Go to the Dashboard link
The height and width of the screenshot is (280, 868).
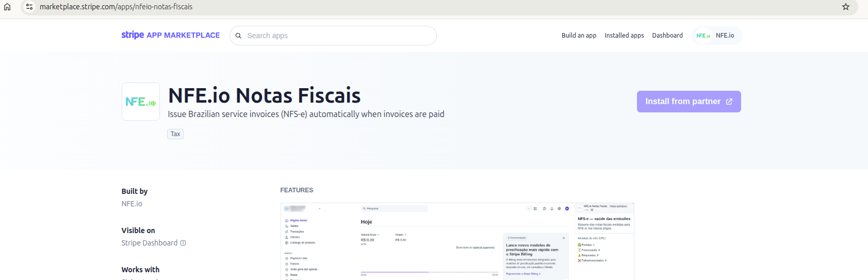tap(667, 36)
